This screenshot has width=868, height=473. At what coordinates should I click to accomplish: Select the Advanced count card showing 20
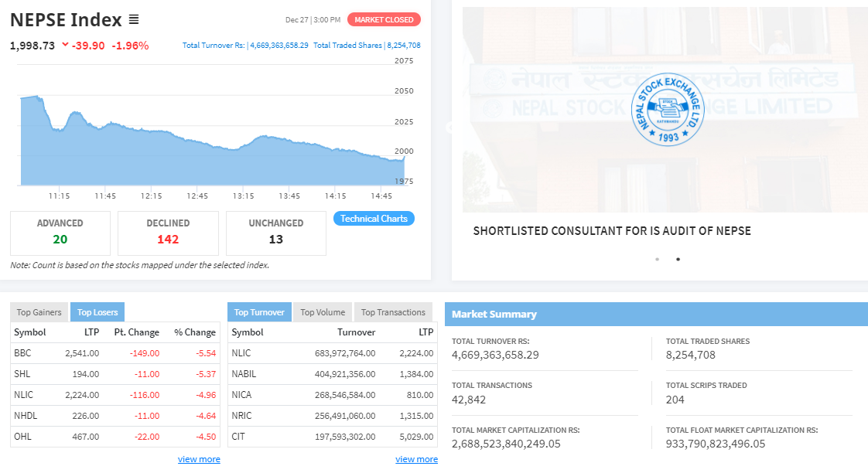click(x=60, y=233)
